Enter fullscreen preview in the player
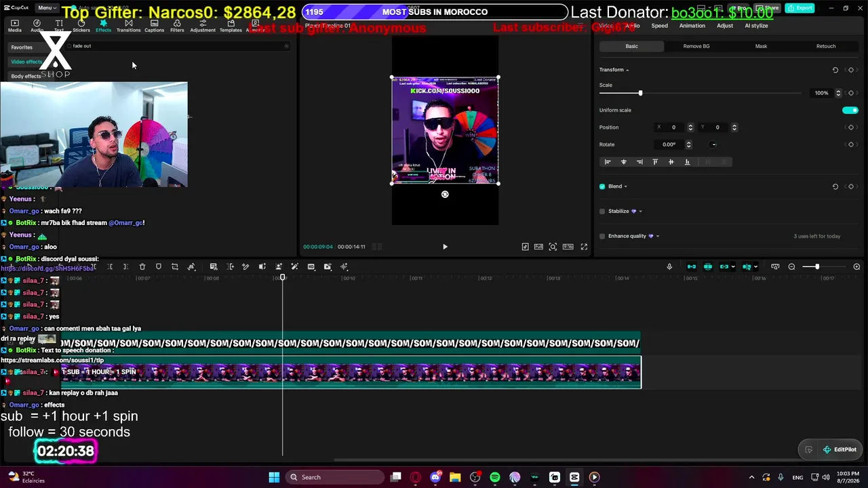This screenshot has width=868, height=488. 584,247
